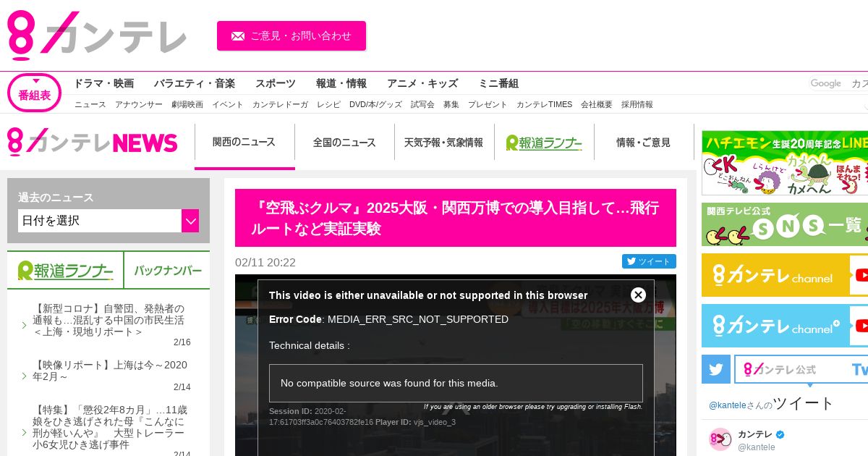
Task: Open 報道・情報 menu
Action: [x=341, y=83]
